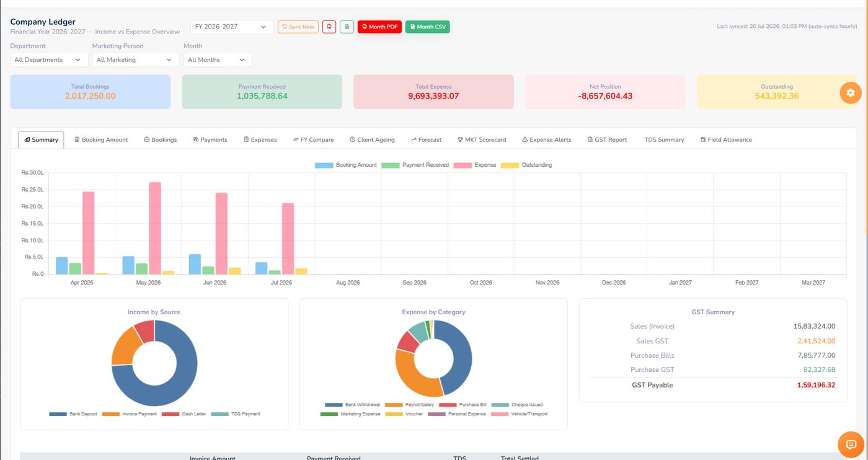Open the MKT Scorecard tab
The width and height of the screenshot is (868, 460).
[x=482, y=139]
